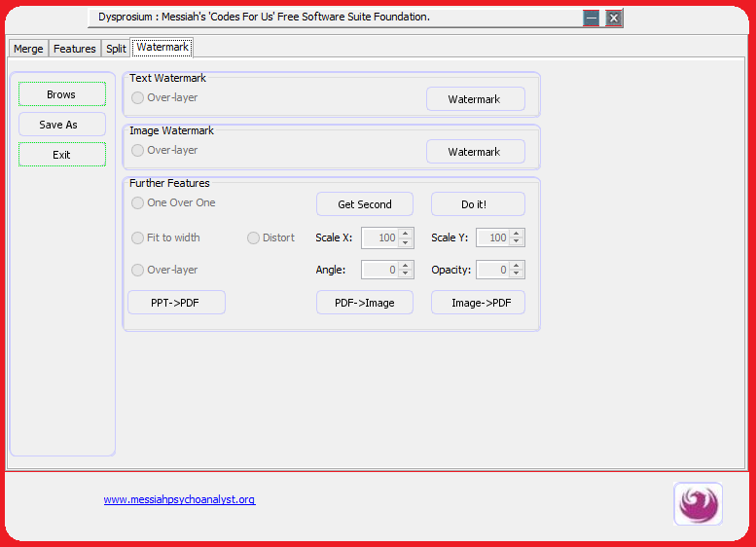The image size is (756, 547).
Task: Close the Dysprosium window
Action: [613, 18]
